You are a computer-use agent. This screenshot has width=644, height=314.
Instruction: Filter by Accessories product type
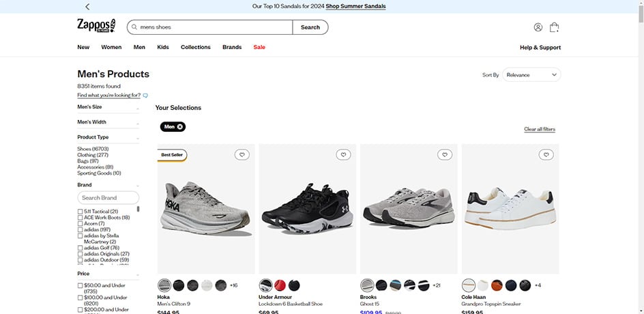[x=96, y=167]
